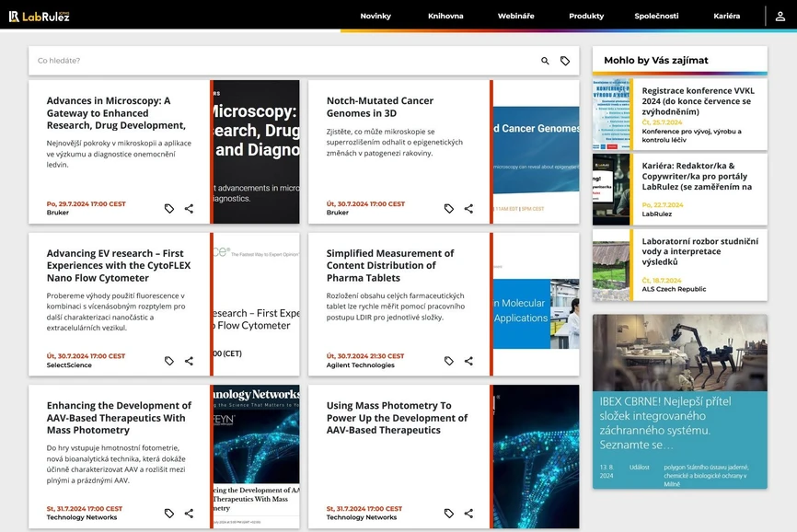Click tag icon on Using Mass Photometry card
The image size is (797, 532).
pyautogui.click(x=449, y=514)
